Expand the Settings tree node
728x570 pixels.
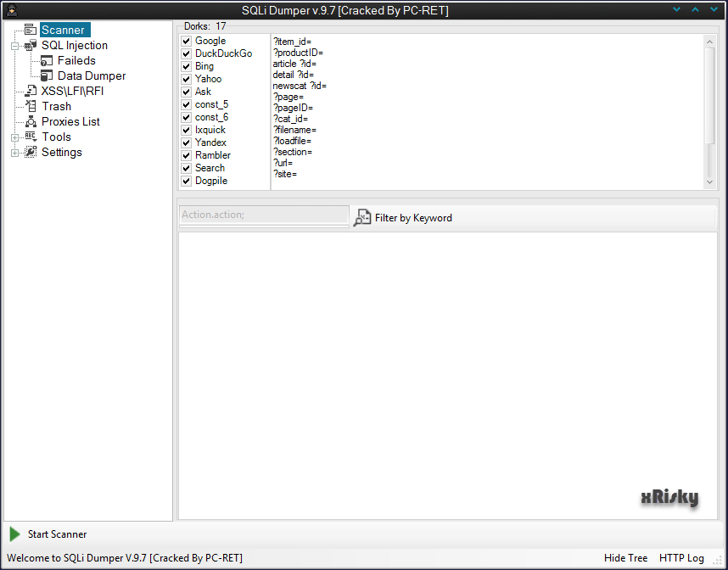pos(15,153)
